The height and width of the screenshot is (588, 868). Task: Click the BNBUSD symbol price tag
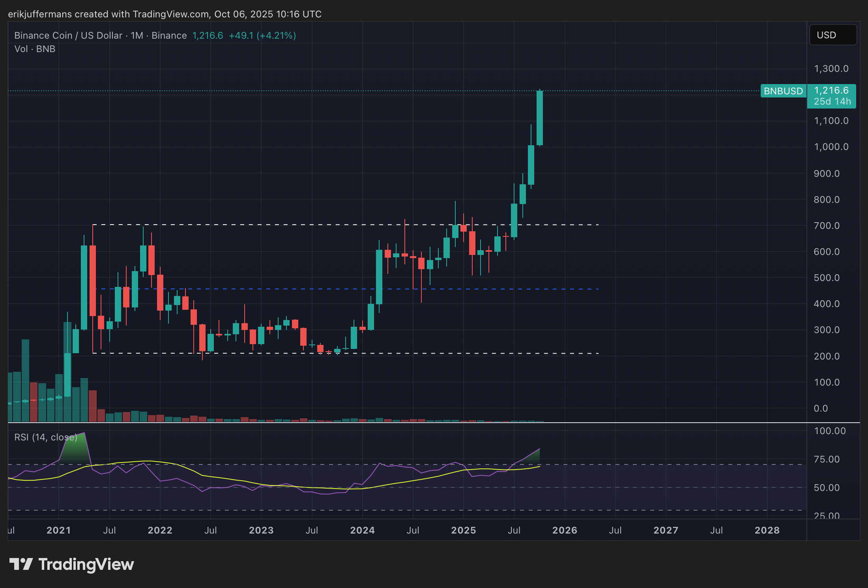tap(783, 91)
